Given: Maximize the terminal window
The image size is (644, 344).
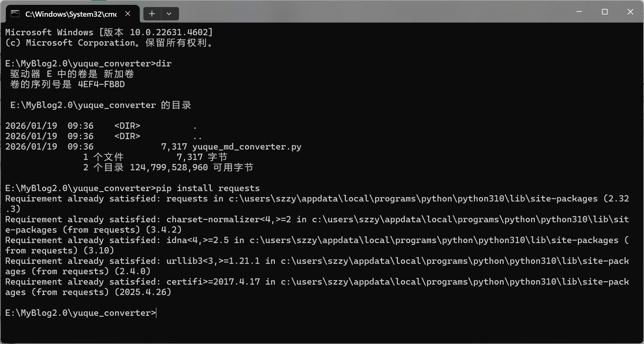Looking at the screenshot, I should [605, 12].
